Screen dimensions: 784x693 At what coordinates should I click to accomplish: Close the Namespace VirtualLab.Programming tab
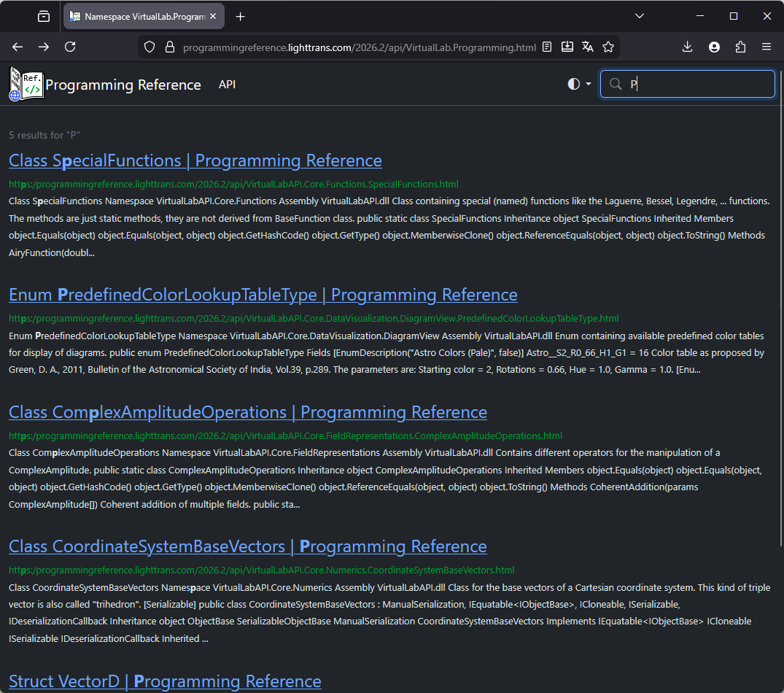[213, 17]
